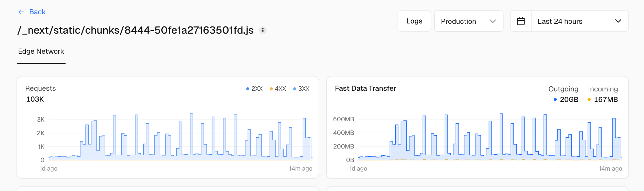The width and height of the screenshot is (644, 191).
Task: Go back via the Back link
Action: (x=37, y=12)
